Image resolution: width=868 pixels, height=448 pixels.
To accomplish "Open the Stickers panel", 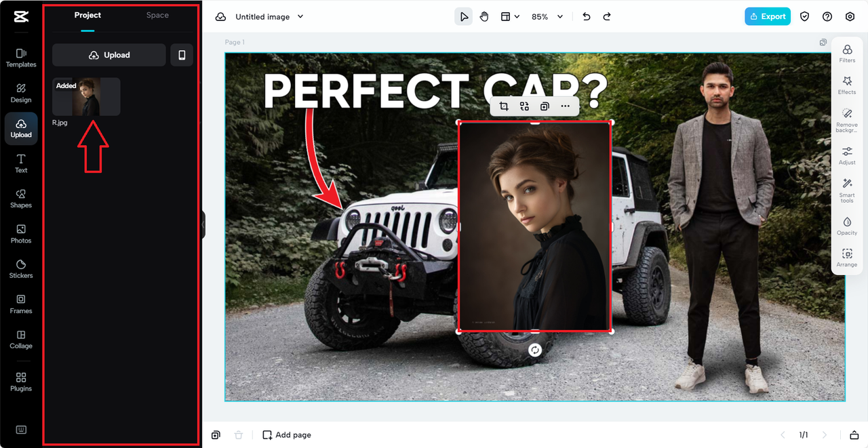I will (21, 269).
